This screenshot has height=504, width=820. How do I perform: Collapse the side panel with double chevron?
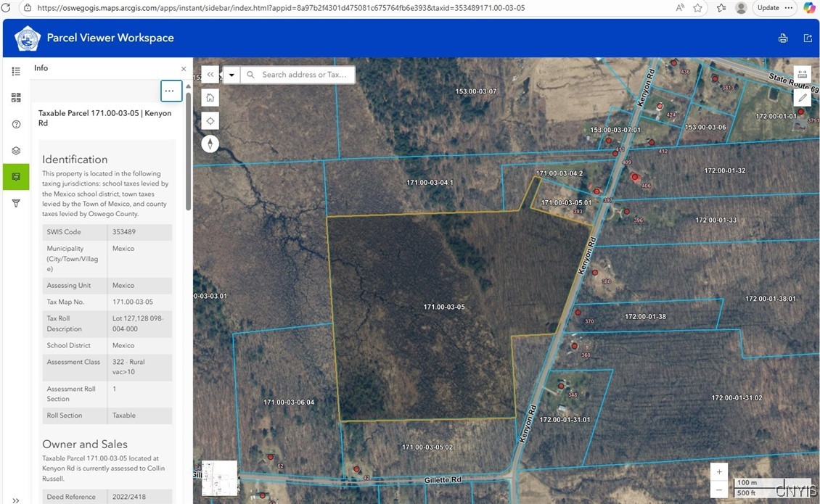click(x=210, y=75)
